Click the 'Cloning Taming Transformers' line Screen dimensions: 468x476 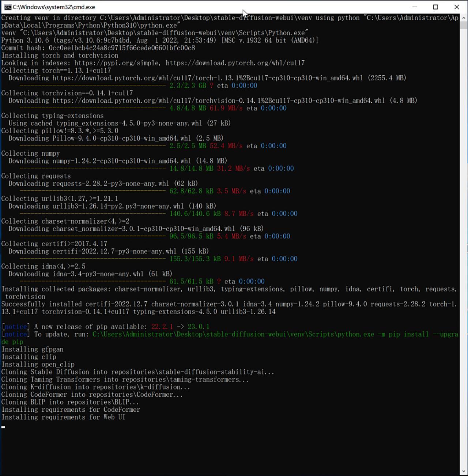click(x=125, y=380)
